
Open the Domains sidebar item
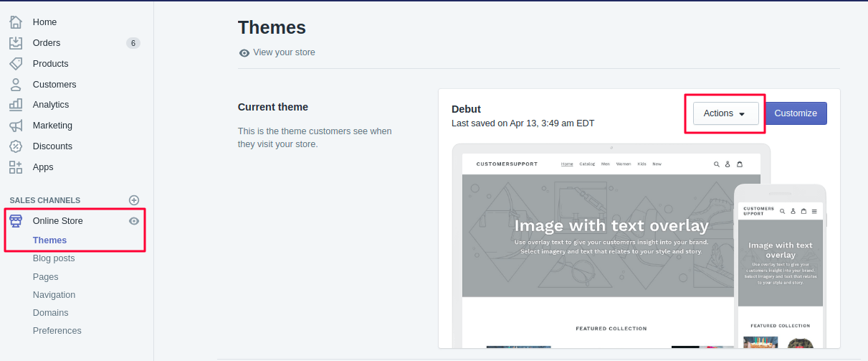click(x=50, y=313)
